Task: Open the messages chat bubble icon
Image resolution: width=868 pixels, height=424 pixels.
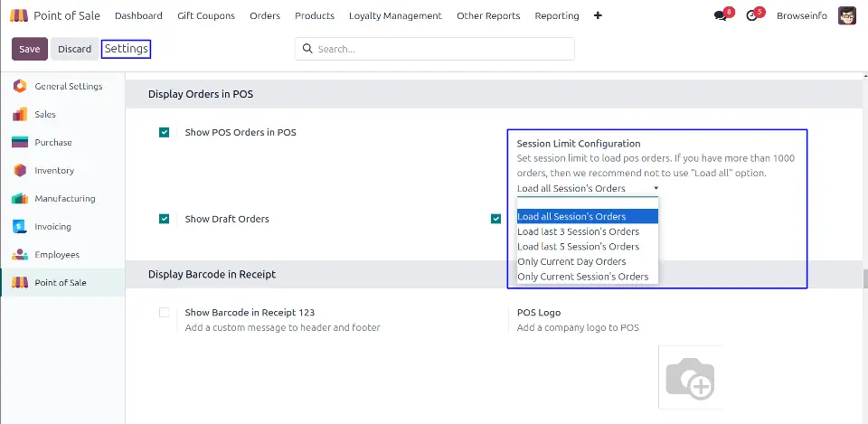Action: (721, 16)
